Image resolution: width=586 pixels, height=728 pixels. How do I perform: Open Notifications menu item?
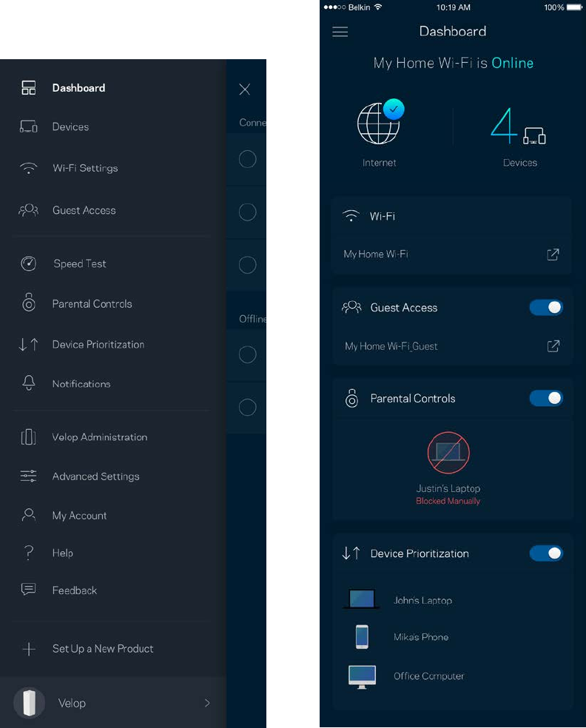point(81,384)
